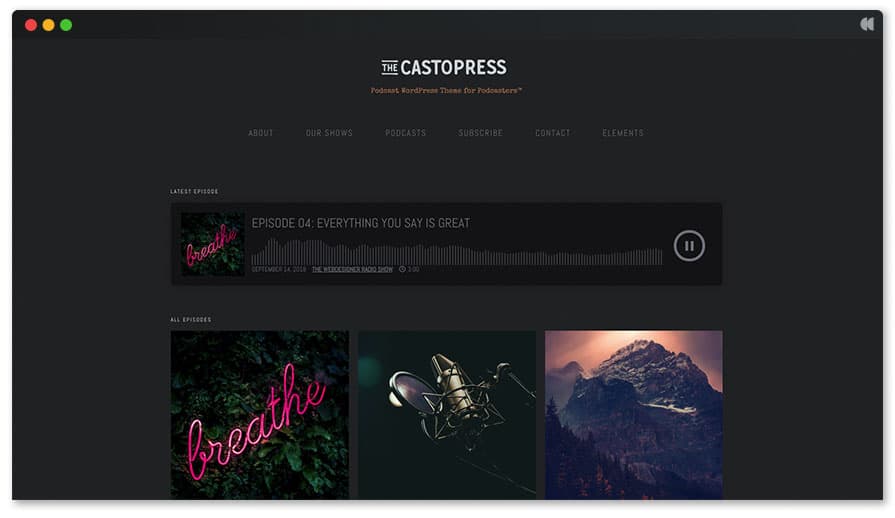The height and width of the screenshot is (518, 895).
Task: Click the small breathe cover in the player
Action: [212, 244]
